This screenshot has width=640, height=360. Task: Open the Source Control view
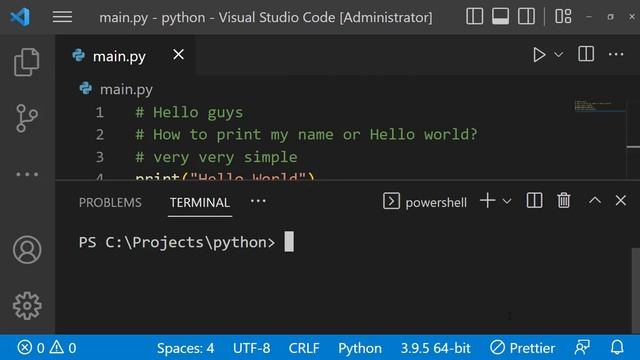(x=27, y=118)
